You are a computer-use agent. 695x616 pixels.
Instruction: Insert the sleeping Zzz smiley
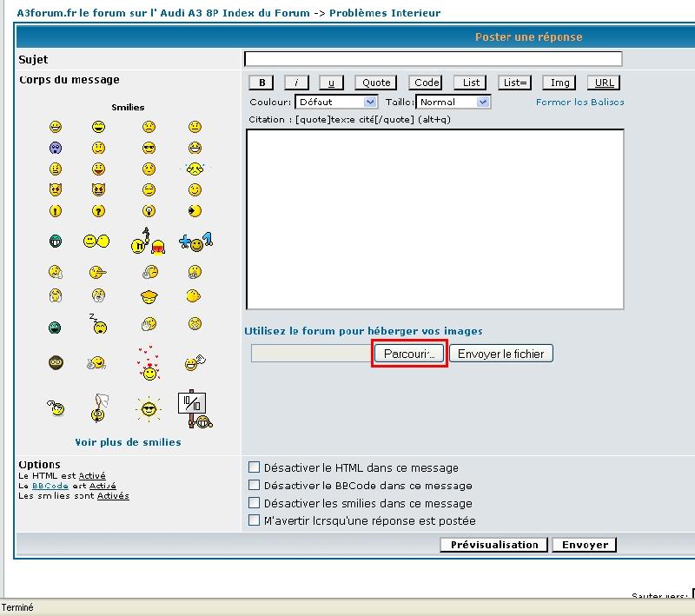(98, 323)
